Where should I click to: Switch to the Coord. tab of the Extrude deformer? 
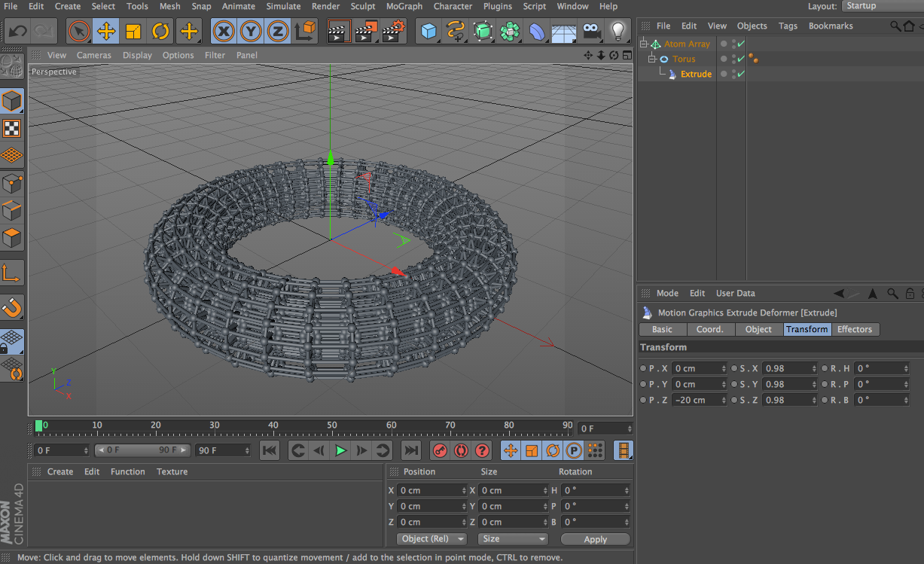click(x=711, y=329)
